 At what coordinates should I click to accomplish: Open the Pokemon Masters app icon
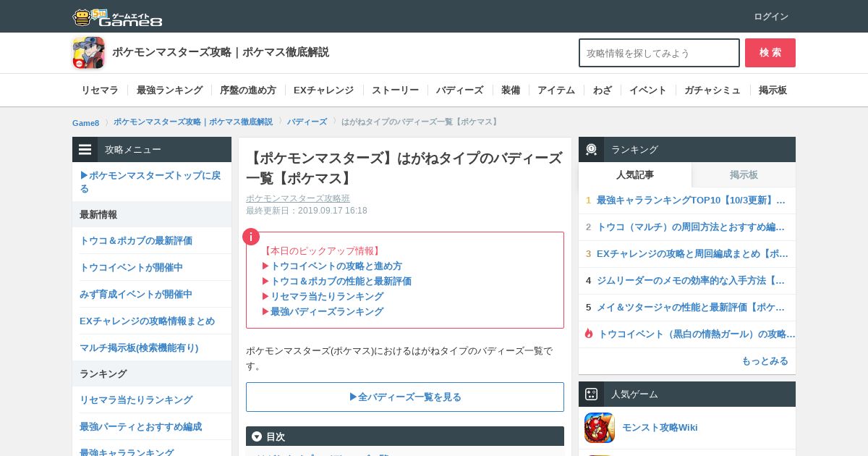pos(88,53)
